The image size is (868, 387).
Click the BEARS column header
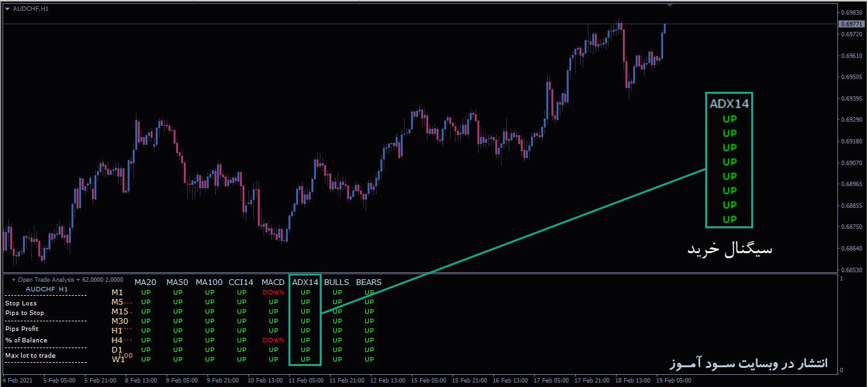tap(369, 282)
